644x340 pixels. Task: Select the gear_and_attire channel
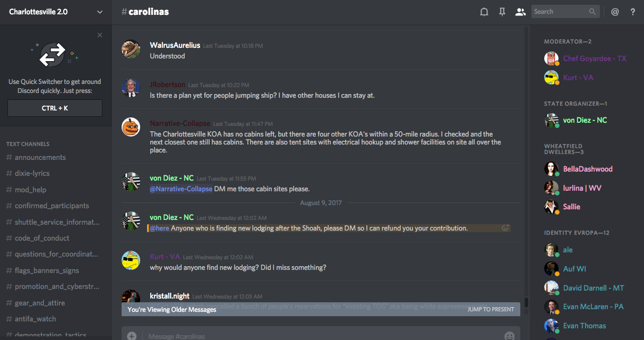coord(40,303)
